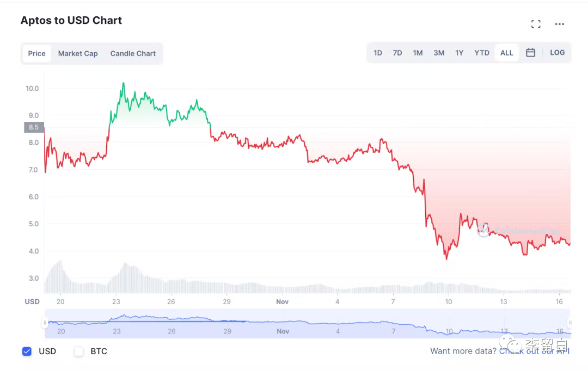Click the 'Check out our API' link
The image size is (588, 371).
point(534,351)
